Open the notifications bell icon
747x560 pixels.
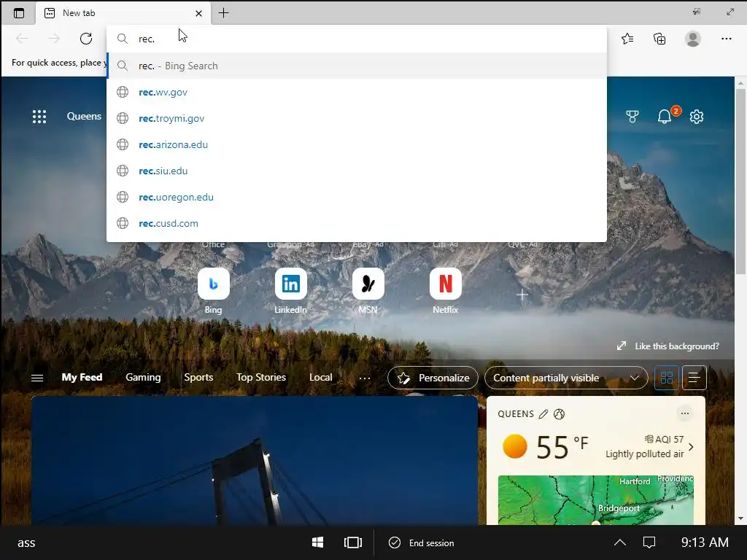click(665, 116)
